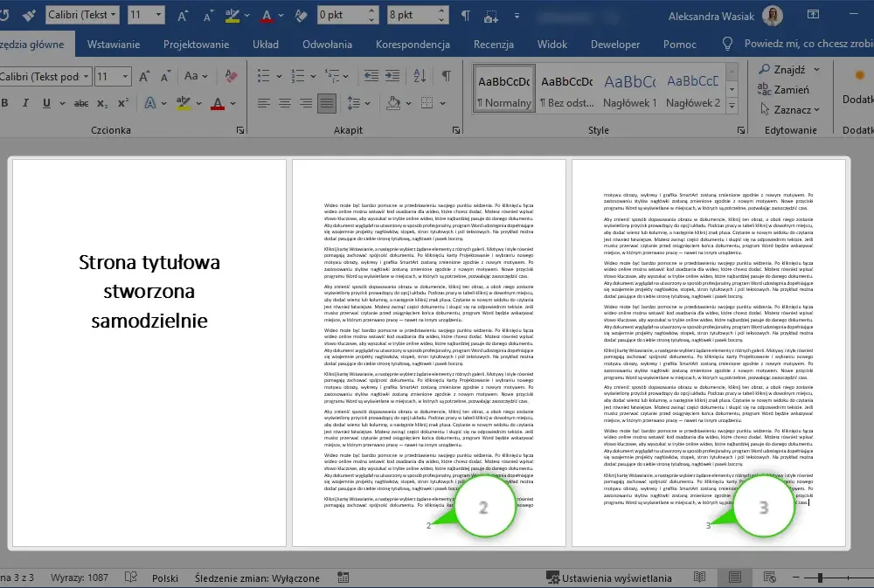Click the Format Painter icon in quick access toolbar
Screen dimensions: 874x588
click(x=29, y=16)
